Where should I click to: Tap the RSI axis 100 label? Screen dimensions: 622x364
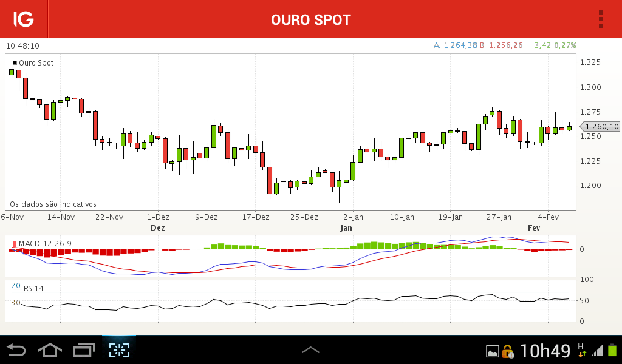(x=587, y=280)
